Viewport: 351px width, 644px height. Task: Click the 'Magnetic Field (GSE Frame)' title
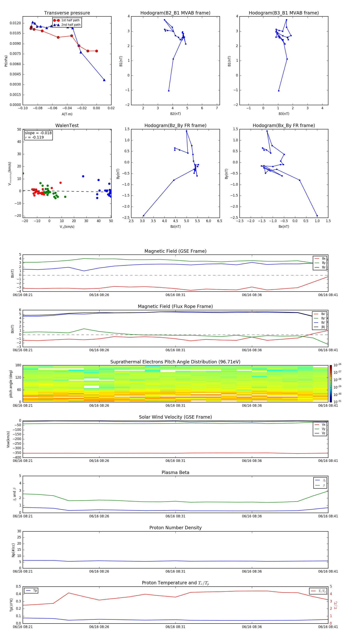pos(175,251)
